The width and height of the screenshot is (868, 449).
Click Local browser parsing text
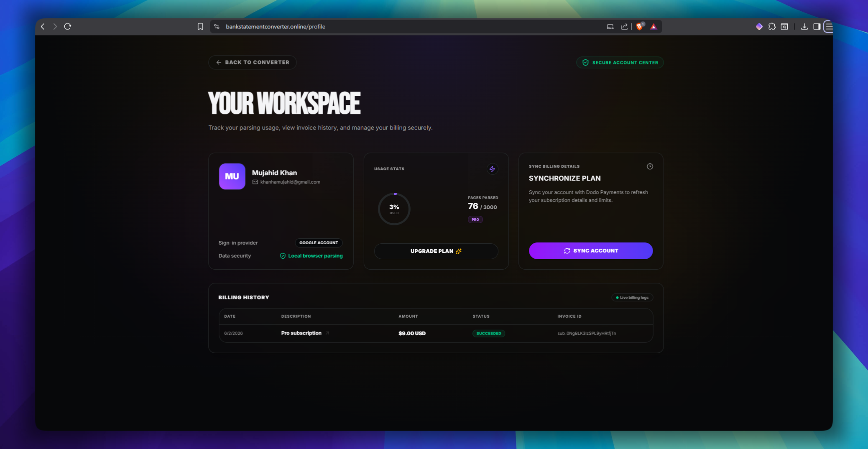(315, 256)
